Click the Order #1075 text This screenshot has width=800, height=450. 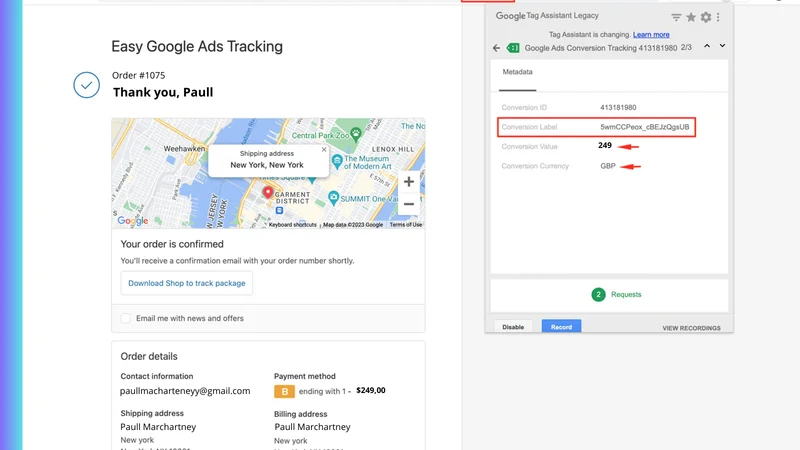[x=138, y=76]
